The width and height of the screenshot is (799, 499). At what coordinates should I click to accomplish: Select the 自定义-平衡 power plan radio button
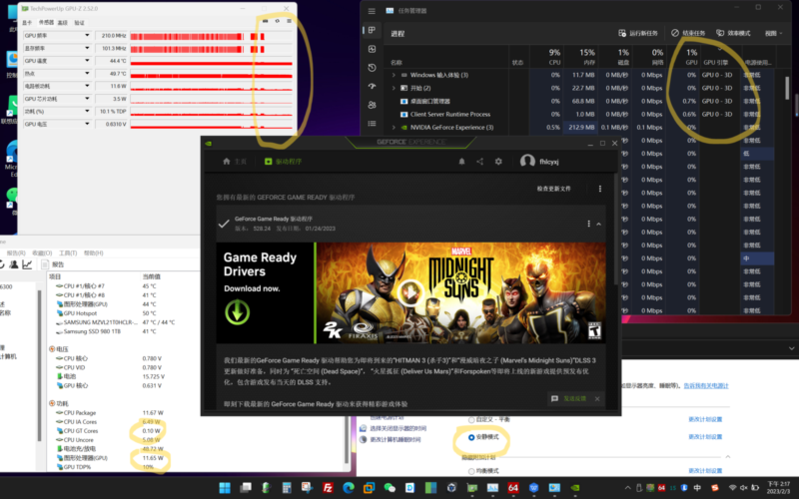tap(471, 419)
